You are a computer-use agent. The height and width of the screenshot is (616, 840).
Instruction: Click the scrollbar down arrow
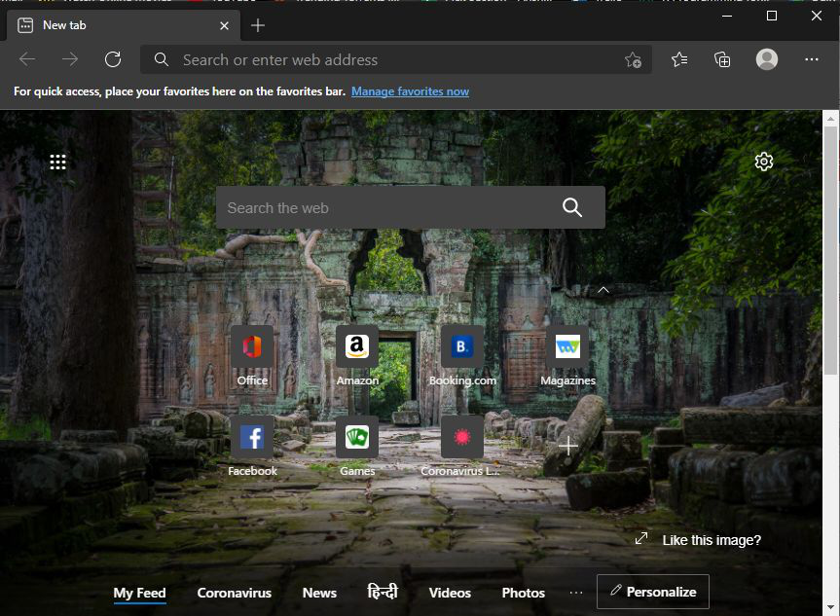pyautogui.click(x=830, y=607)
